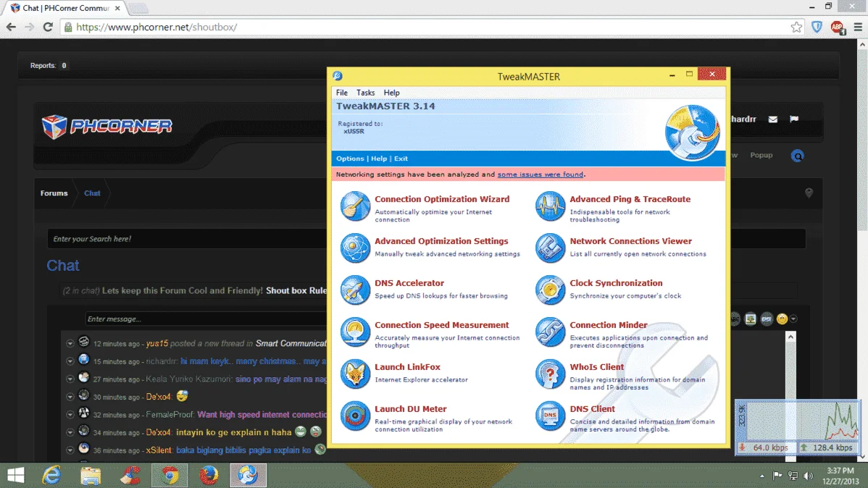Viewport: 868px width, 488px height.
Task: Click the Network Connections Viewer title
Action: [630, 241]
